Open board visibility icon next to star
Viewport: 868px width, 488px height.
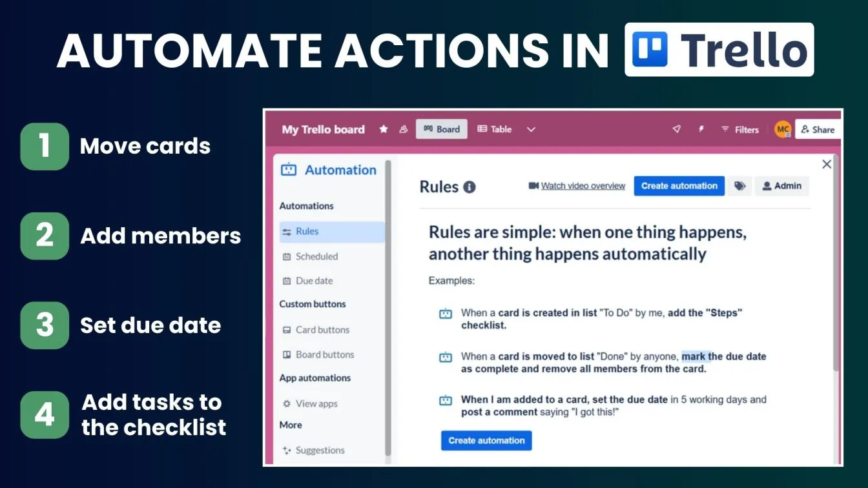click(x=404, y=129)
